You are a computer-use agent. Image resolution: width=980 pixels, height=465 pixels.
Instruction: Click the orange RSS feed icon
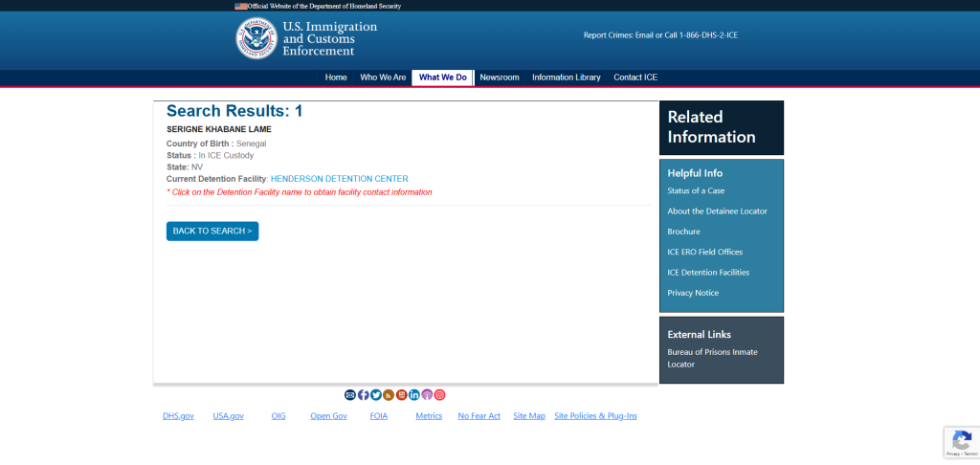click(x=389, y=395)
